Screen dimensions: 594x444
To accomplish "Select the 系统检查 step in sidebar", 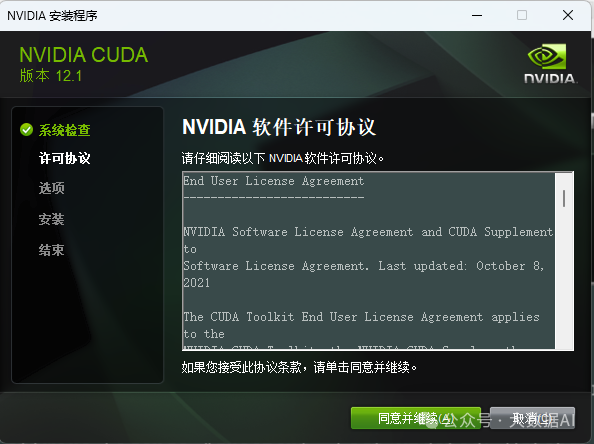I will 64,130.
